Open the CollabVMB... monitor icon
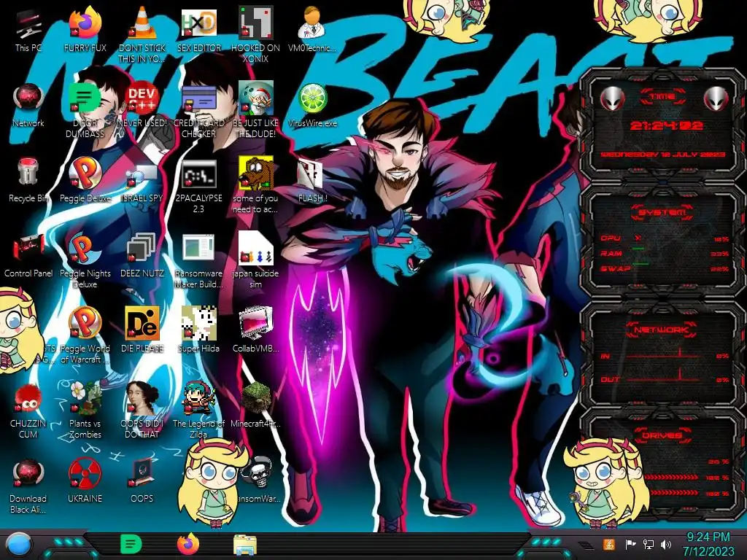Viewport: 747px width, 560px height. point(256,330)
